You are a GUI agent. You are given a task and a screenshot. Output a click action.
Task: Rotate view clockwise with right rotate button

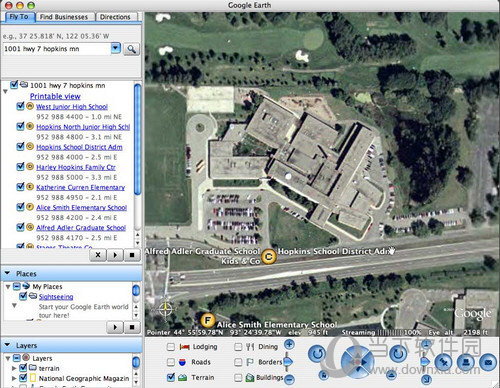398,354
